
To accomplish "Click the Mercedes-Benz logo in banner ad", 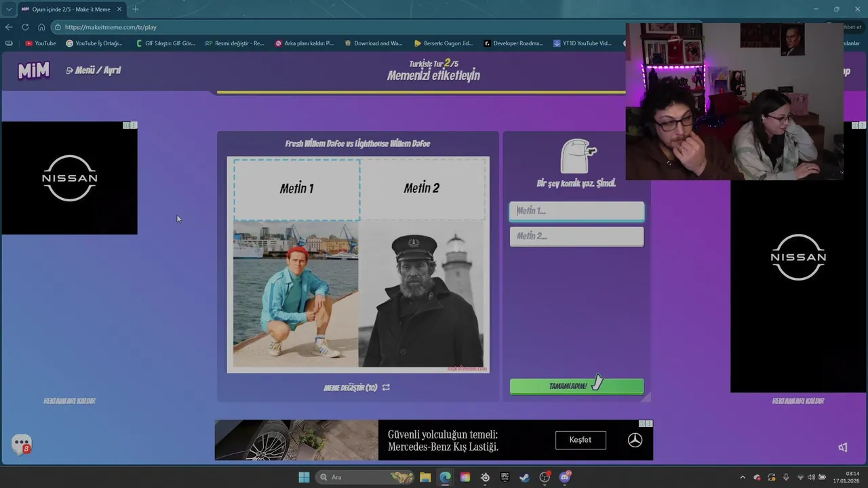I will [x=635, y=440].
